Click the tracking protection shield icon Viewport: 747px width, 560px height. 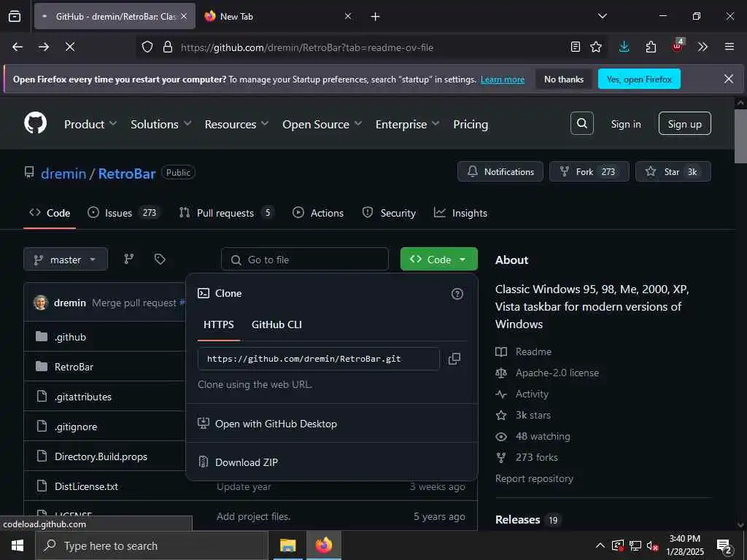pos(147,47)
